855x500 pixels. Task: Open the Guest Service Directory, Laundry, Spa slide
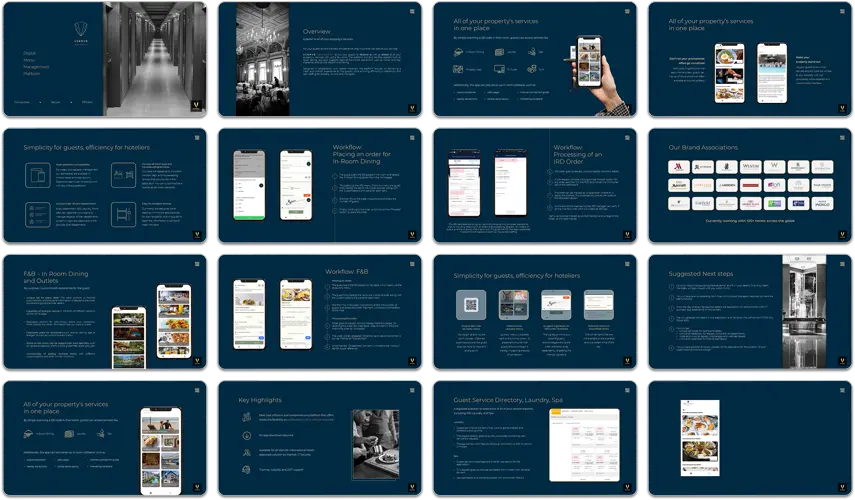[535, 438]
